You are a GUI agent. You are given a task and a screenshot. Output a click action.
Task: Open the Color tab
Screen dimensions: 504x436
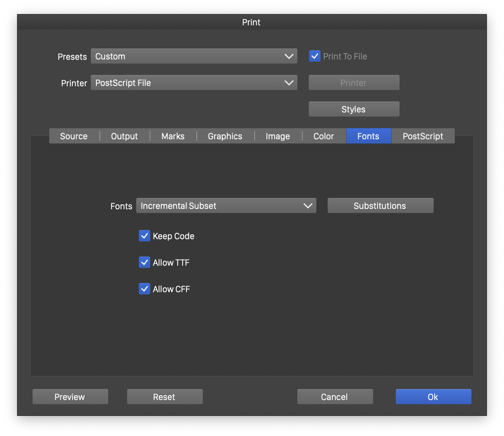click(x=324, y=136)
